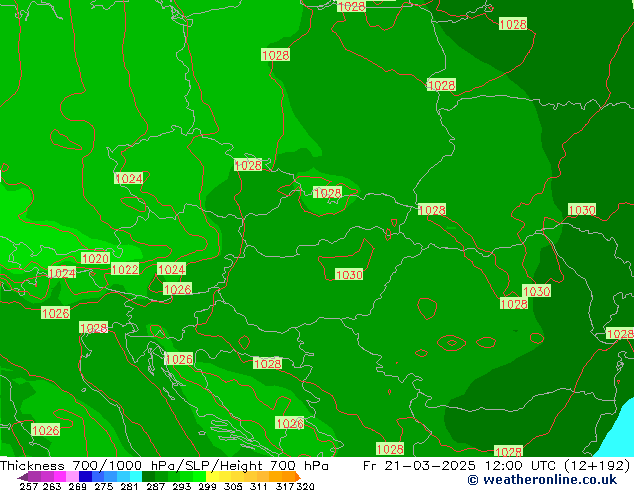The height and width of the screenshot is (490, 634).
Task: Click the legend value 299
Action: pos(207,486)
